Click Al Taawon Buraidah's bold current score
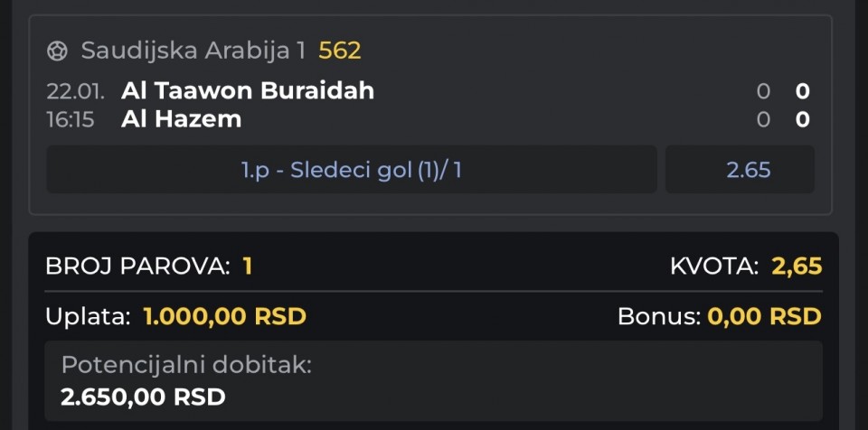The width and height of the screenshot is (868, 430). tap(802, 90)
